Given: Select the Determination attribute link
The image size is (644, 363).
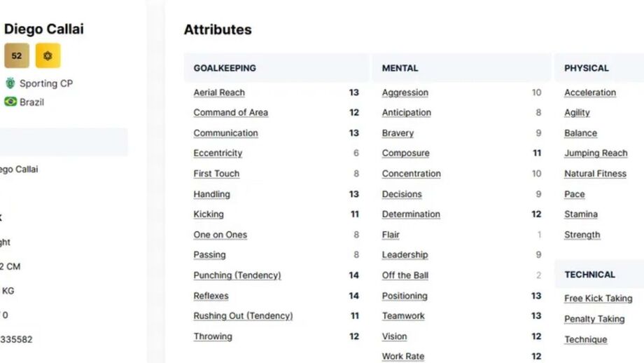Looking at the screenshot, I should tap(411, 214).
